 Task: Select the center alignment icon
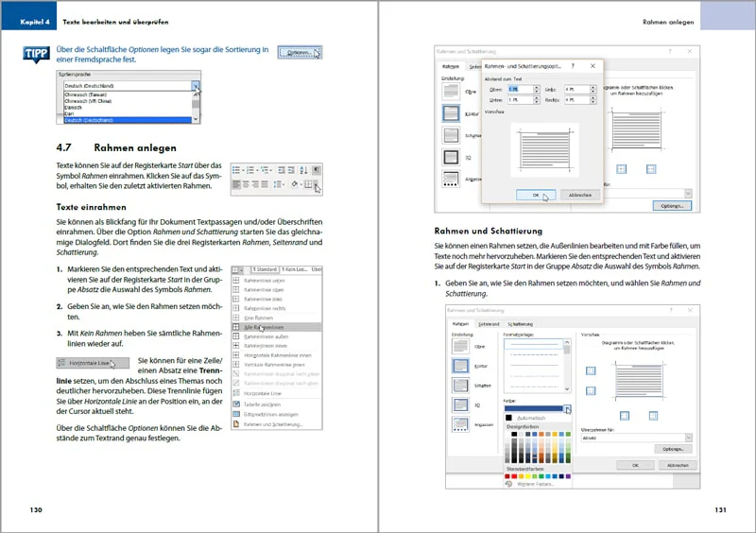click(x=246, y=184)
